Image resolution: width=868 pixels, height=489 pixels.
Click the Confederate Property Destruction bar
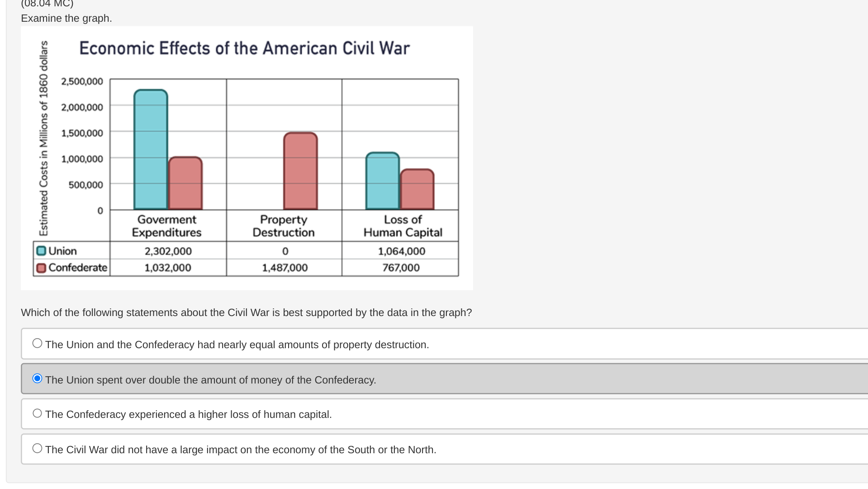300,171
